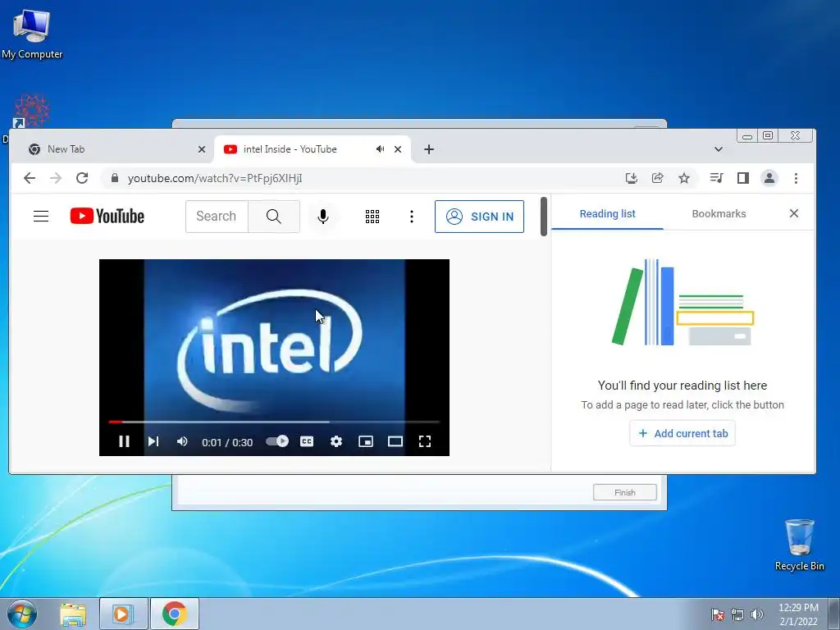
Task: Seek along the video progress bar
Action: [x=274, y=422]
